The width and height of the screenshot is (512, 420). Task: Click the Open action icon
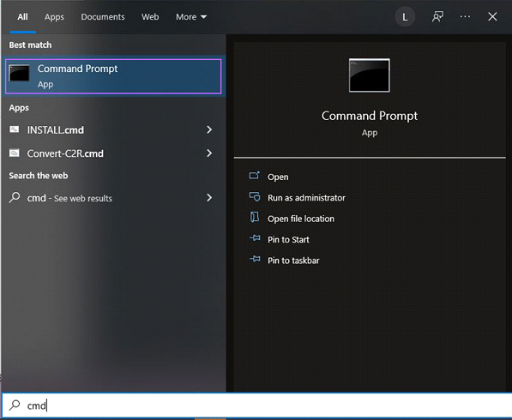pyautogui.click(x=255, y=176)
